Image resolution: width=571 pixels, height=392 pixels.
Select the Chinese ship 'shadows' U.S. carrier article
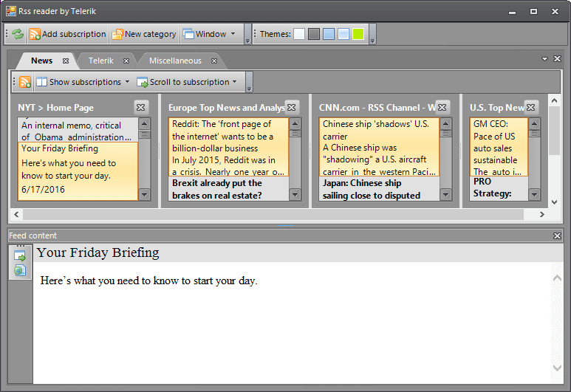click(x=380, y=147)
